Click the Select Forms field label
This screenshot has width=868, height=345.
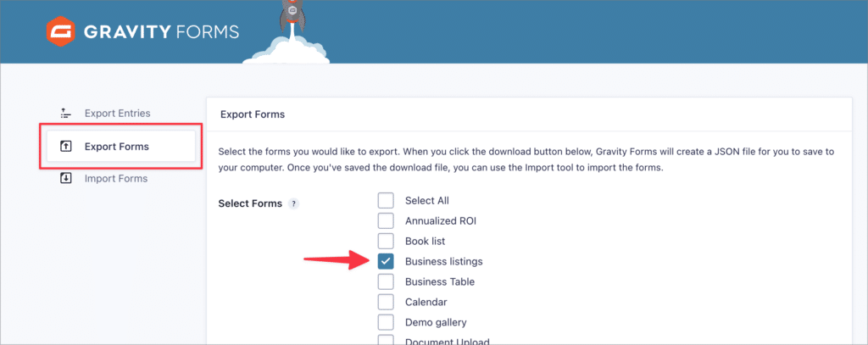click(x=250, y=203)
